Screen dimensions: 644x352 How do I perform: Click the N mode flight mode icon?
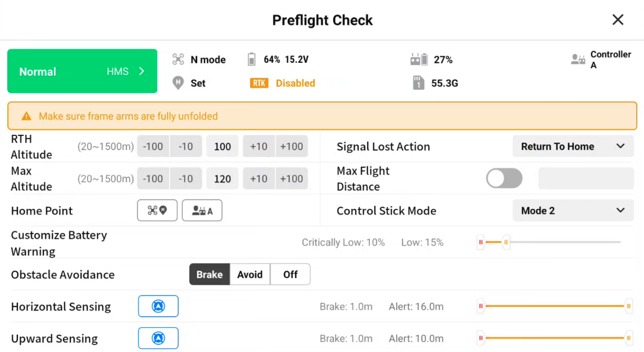tap(179, 59)
